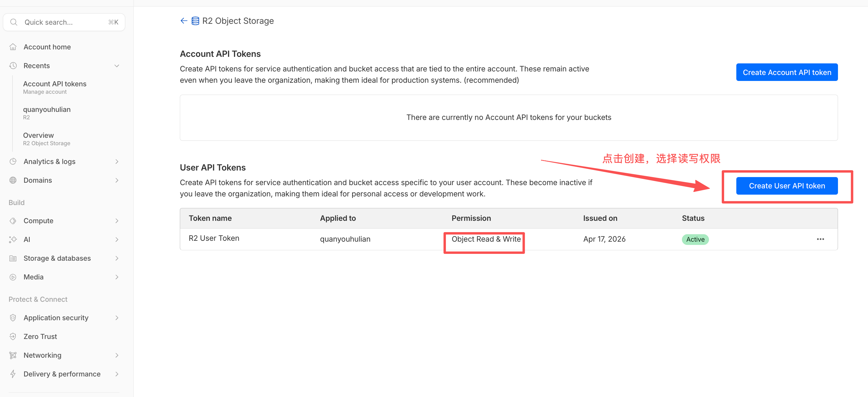Click the User API Tokens heading
Screen dimensions: 868x397
[x=213, y=168]
